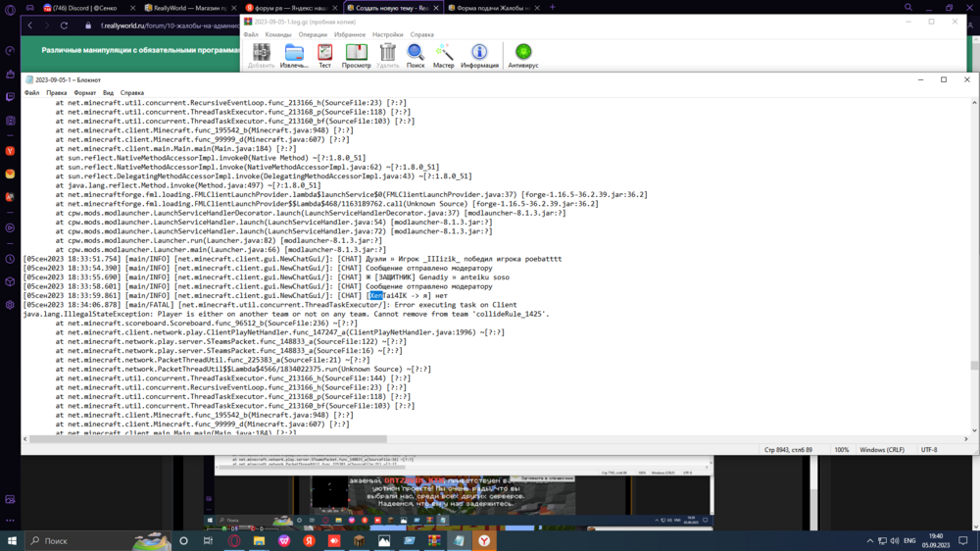Switch to форум рв Яндекс tab
Image resolution: width=980 pixels, height=551 pixels.
pyautogui.click(x=291, y=8)
